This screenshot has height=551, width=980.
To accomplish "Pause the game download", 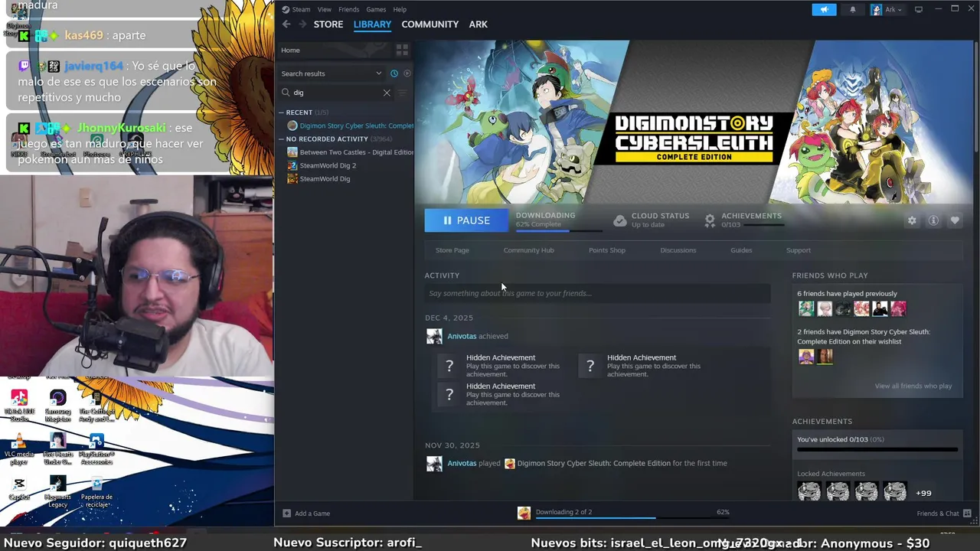I will 466,220.
